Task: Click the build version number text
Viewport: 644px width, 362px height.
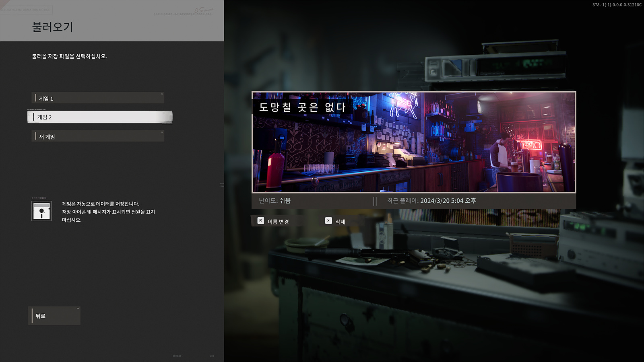Action: tap(617, 5)
